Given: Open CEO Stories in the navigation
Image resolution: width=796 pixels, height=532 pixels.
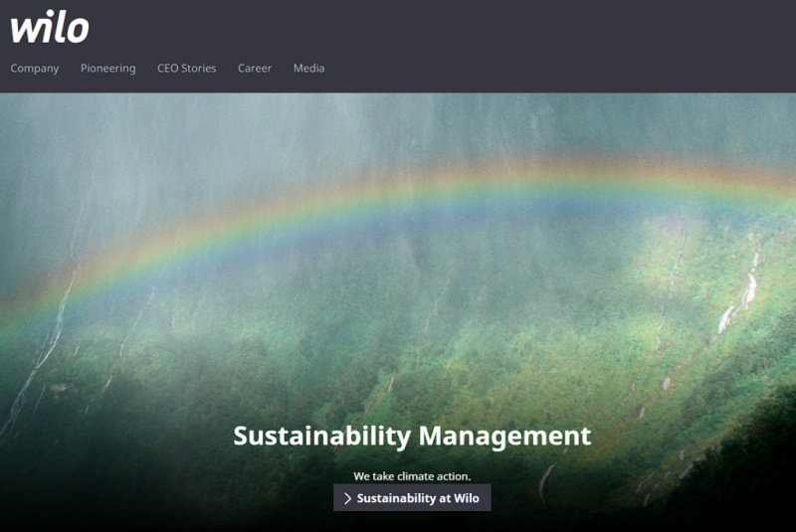Looking at the screenshot, I should pos(186,69).
